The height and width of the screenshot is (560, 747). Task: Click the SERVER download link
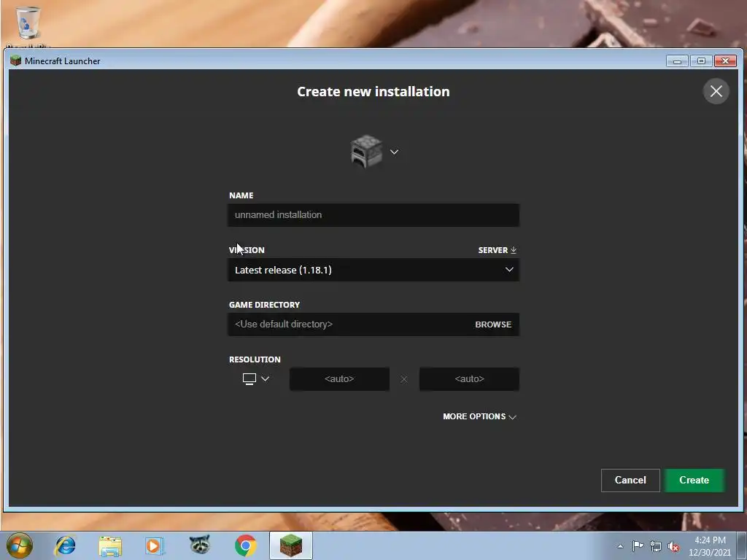tap(498, 250)
